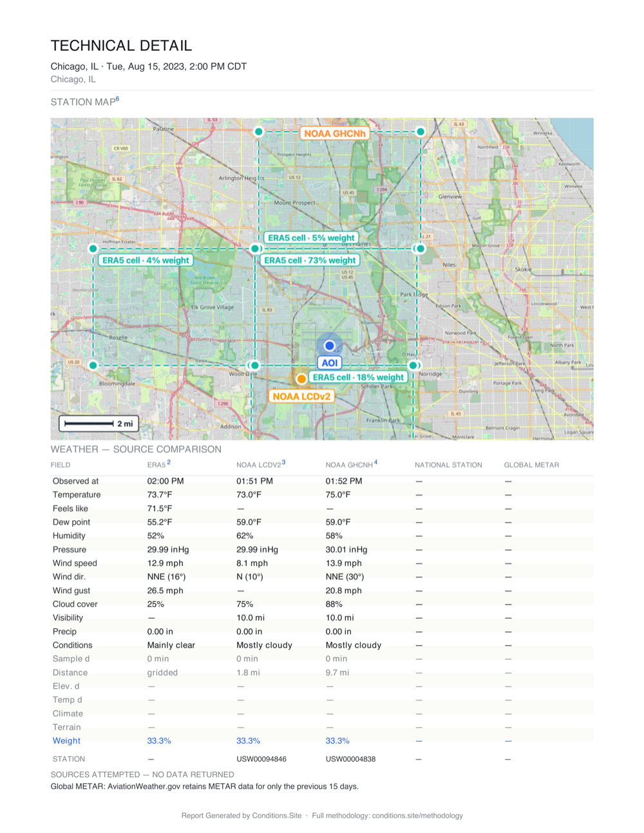This screenshot has height=833, width=644.
Task: Click the Cloud cover row label
Action: coord(75,604)
